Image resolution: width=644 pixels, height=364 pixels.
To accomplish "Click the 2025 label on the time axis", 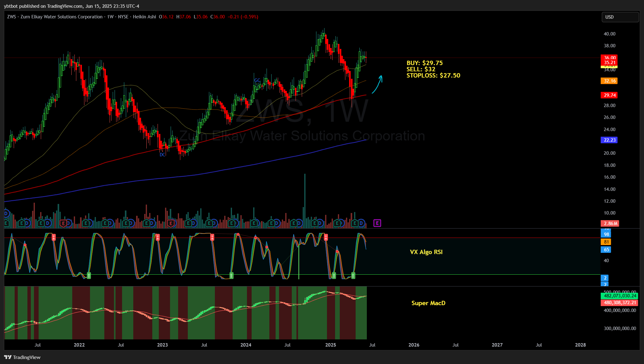I will point(331,345).
